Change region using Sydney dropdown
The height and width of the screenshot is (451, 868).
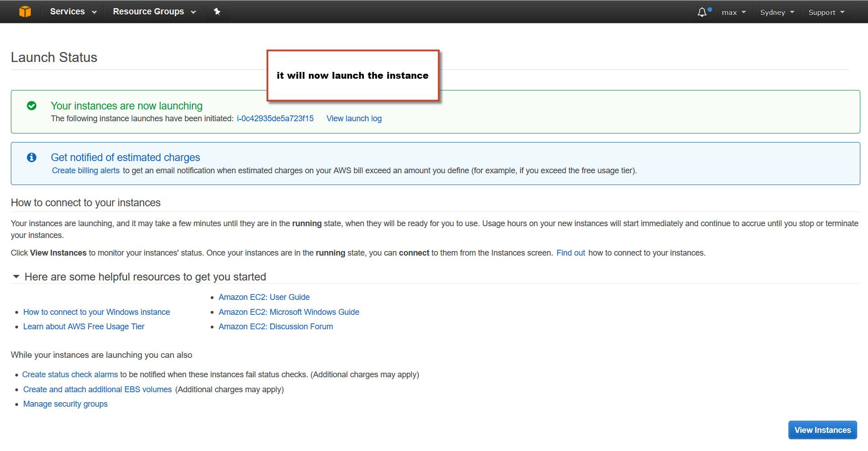pos(777,12)
